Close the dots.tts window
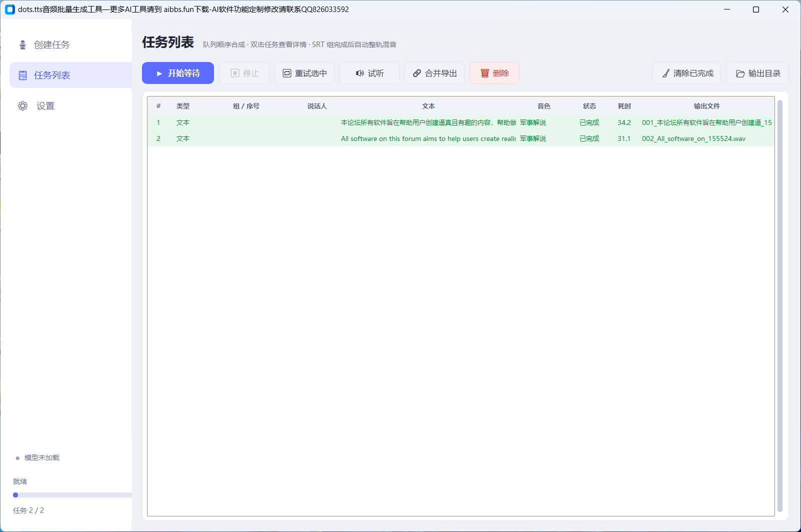 (785, 9)
